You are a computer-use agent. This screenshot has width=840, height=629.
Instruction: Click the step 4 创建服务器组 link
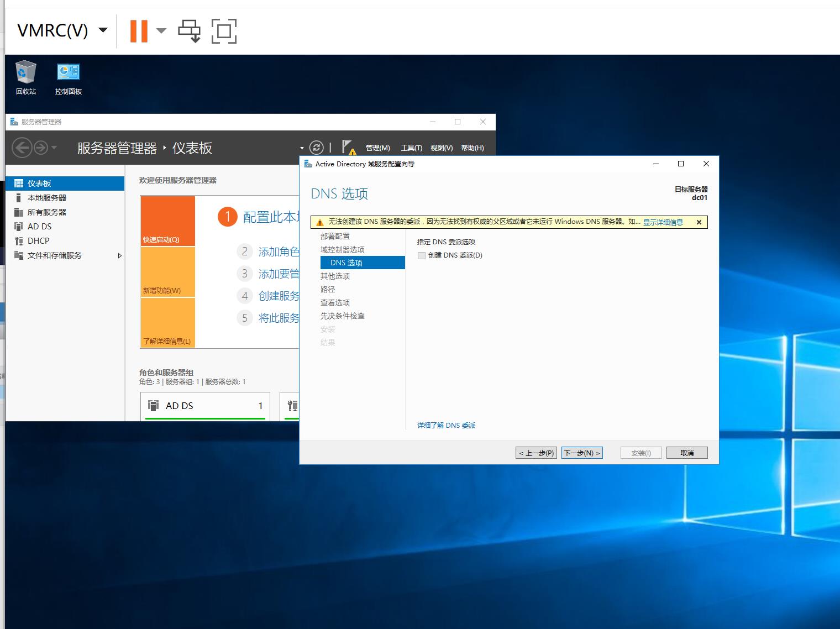pyautogui.click(x=279, y=296)
